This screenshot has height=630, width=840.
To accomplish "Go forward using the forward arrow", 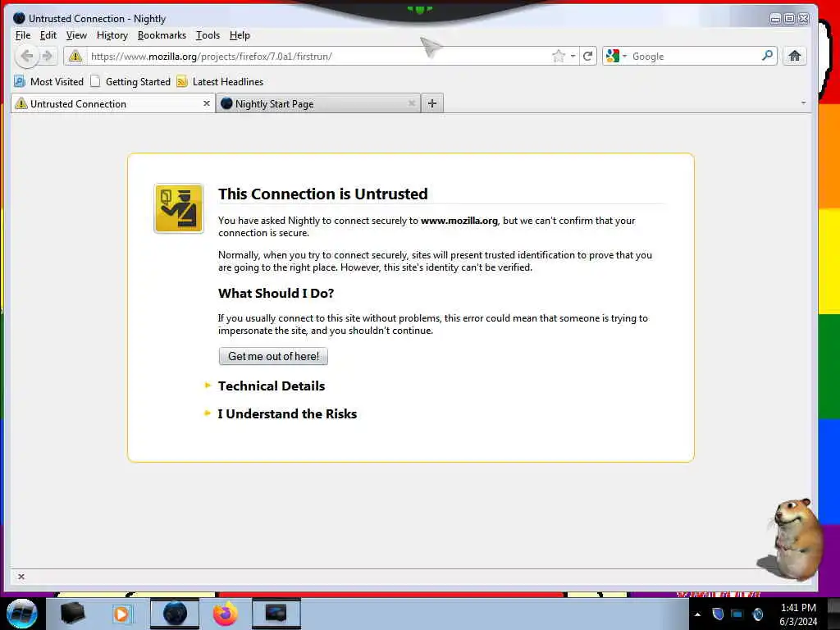I will click(x=47, y=56).
